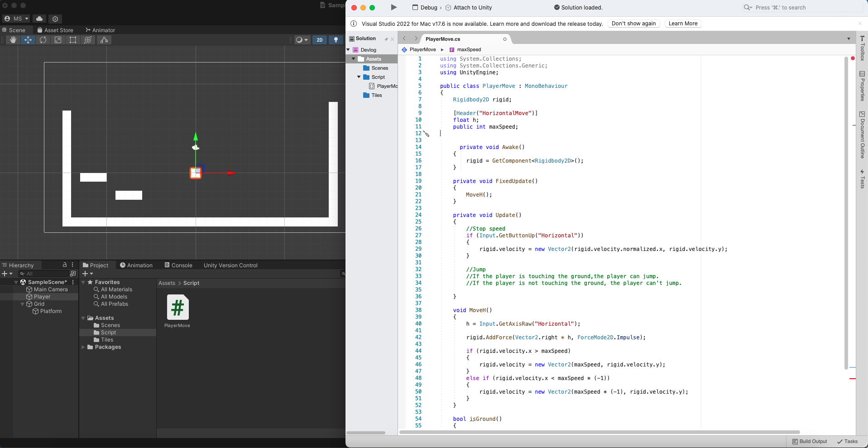The width and height of the screenshot is (868, 448).
Task: Click the Learn More button
Action: (682, 24)
